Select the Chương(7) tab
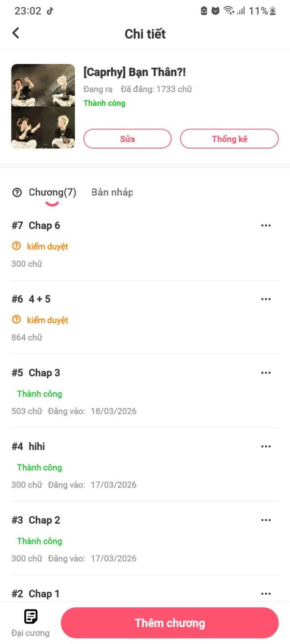 pos(52,192)
